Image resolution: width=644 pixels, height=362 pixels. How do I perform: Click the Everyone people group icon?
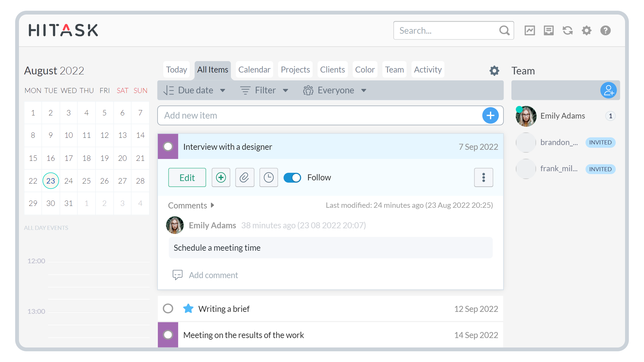pyautogui.click(x=308, y=90)
